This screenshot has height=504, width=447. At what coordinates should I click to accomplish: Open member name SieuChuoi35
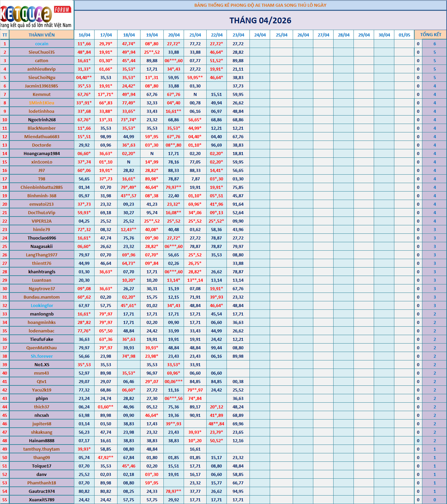(42, 52)
